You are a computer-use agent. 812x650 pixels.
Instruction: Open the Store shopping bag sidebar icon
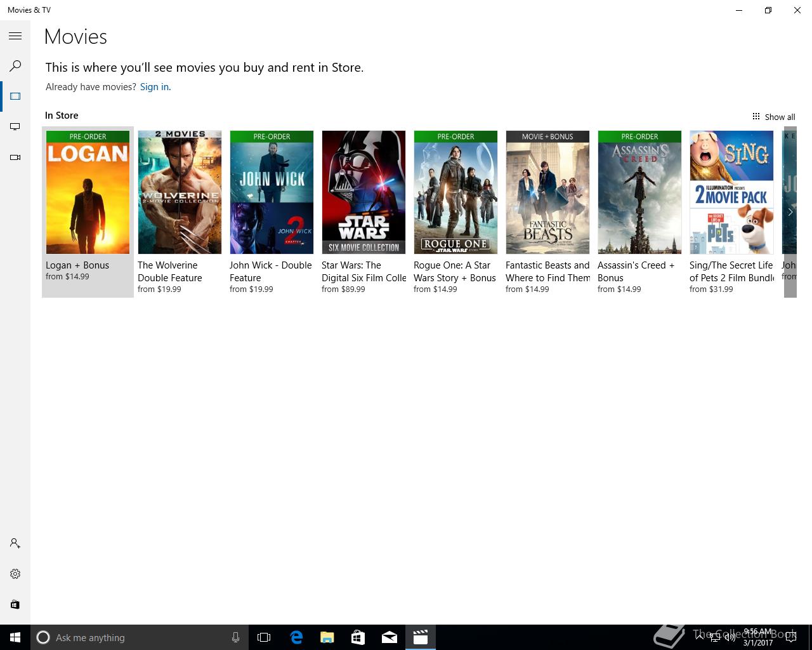pos(15,604)
